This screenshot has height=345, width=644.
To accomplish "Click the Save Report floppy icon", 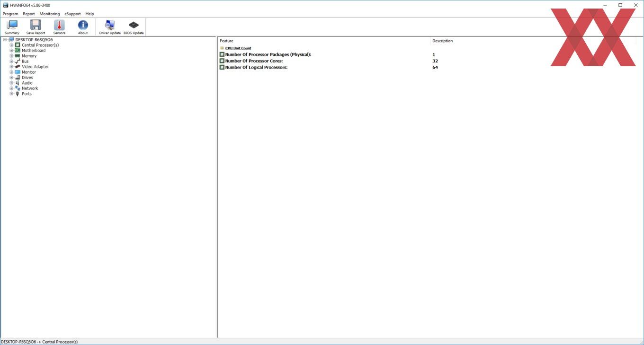I will pyautogui.click(x=36, y=25).
